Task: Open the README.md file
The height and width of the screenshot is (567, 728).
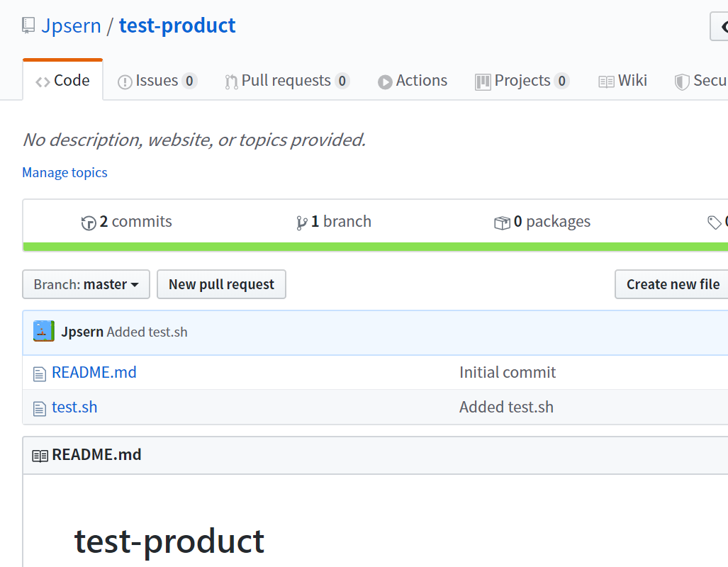Action: coord(94,372)
